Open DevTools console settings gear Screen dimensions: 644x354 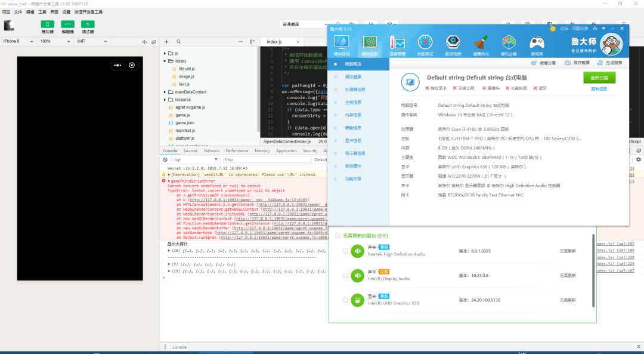638,159
